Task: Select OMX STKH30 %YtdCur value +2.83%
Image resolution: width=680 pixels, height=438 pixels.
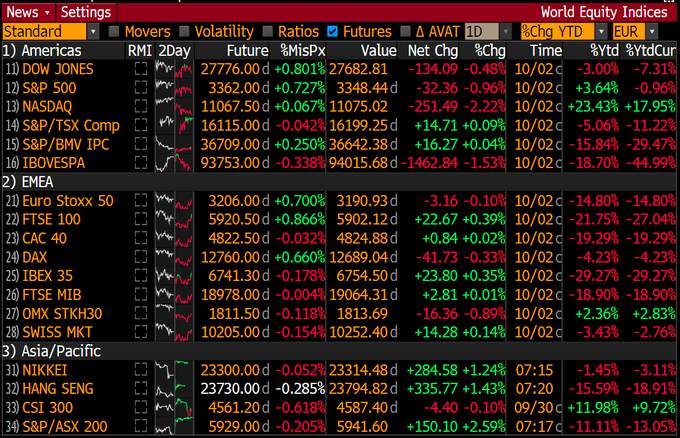Action: coord(654,314)
